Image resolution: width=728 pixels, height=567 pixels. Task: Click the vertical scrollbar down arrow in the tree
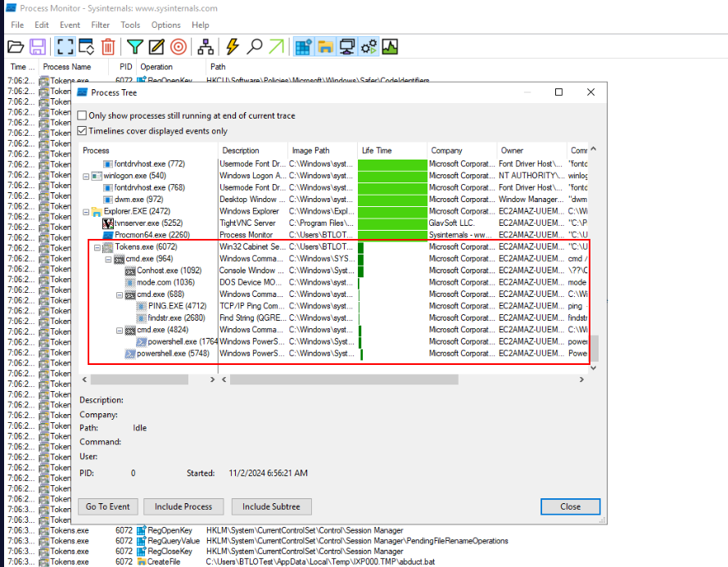click(594, 367)
